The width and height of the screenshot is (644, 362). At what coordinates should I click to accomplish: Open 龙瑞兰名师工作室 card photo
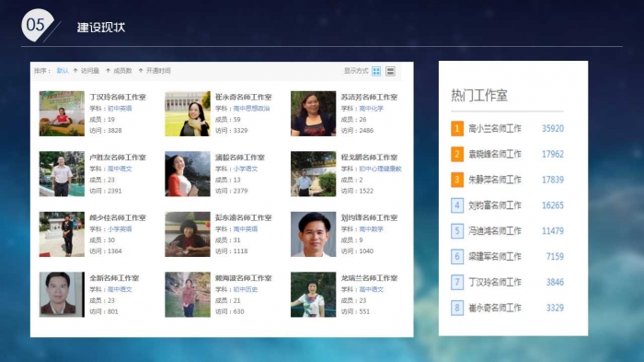313,295
